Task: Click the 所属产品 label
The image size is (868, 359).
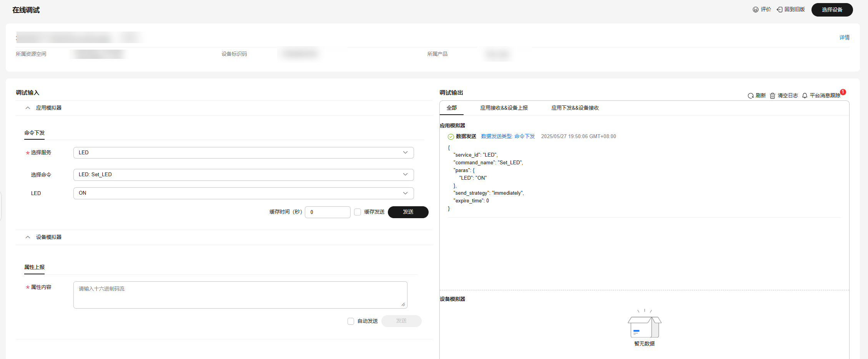Action: point(437,54)
